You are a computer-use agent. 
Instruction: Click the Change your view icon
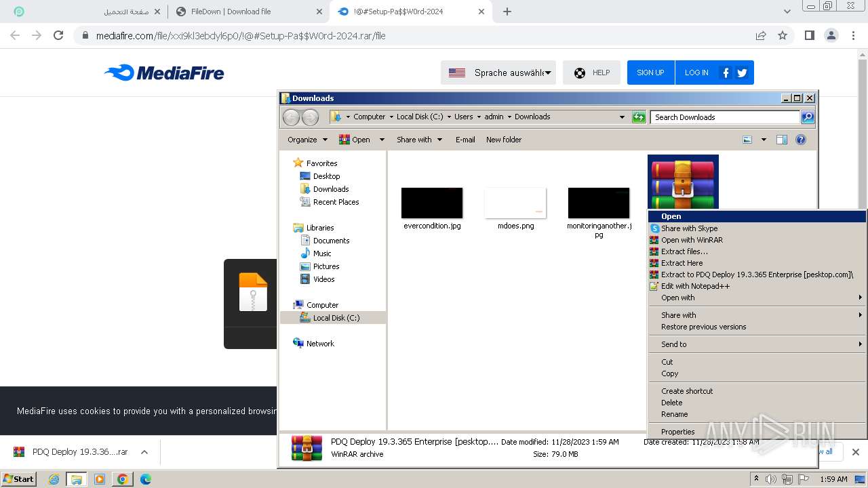click(747, 140)
